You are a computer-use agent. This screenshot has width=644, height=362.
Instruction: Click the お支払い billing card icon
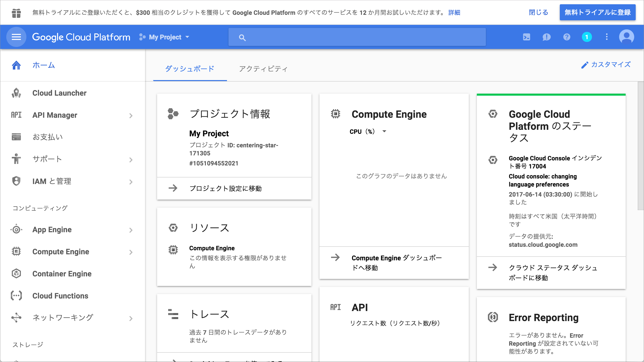pyautogui.click(x=16, y=137)
